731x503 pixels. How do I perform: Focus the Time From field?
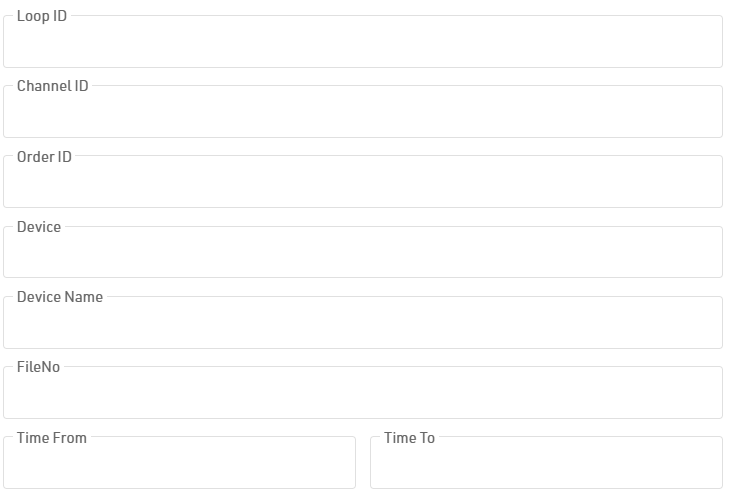click(x=179, y=464)
